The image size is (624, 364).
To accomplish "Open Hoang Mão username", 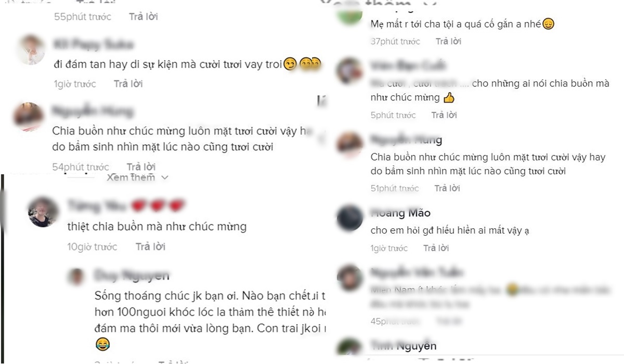I will [400, 213].
